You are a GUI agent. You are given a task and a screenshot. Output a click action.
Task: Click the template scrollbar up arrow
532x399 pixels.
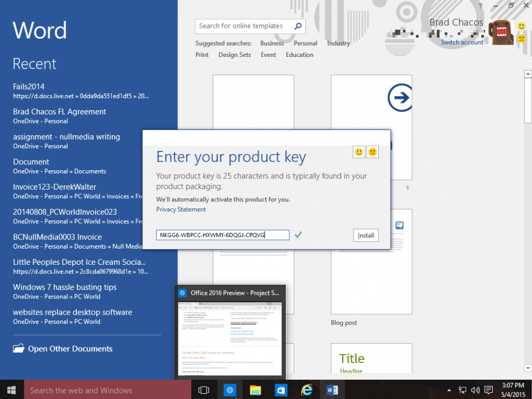tap(528, 74)
